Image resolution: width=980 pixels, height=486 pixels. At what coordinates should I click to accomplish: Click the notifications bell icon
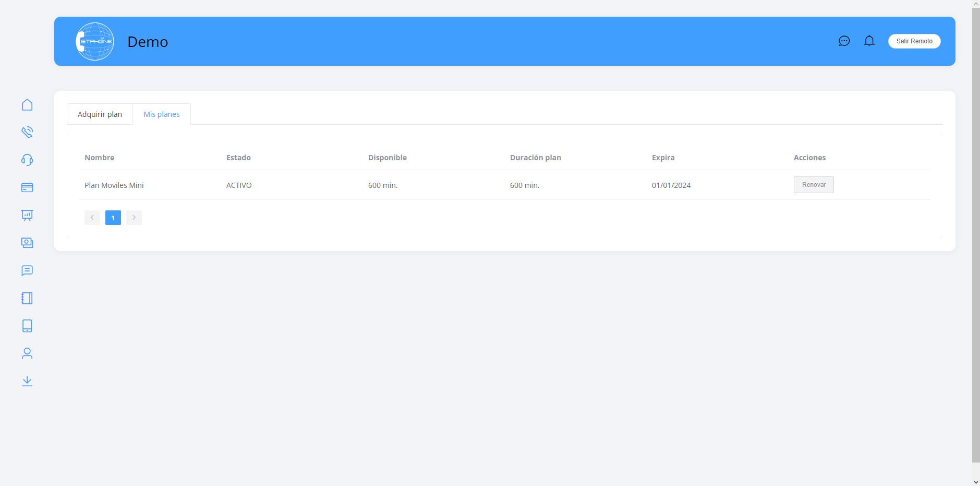click(869, 41)
